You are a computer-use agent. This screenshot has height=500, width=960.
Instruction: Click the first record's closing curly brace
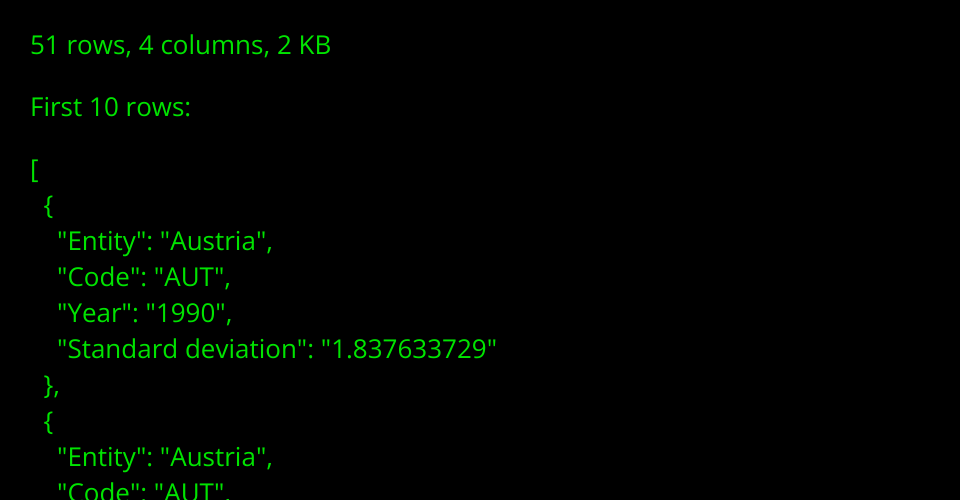[49, 385]
